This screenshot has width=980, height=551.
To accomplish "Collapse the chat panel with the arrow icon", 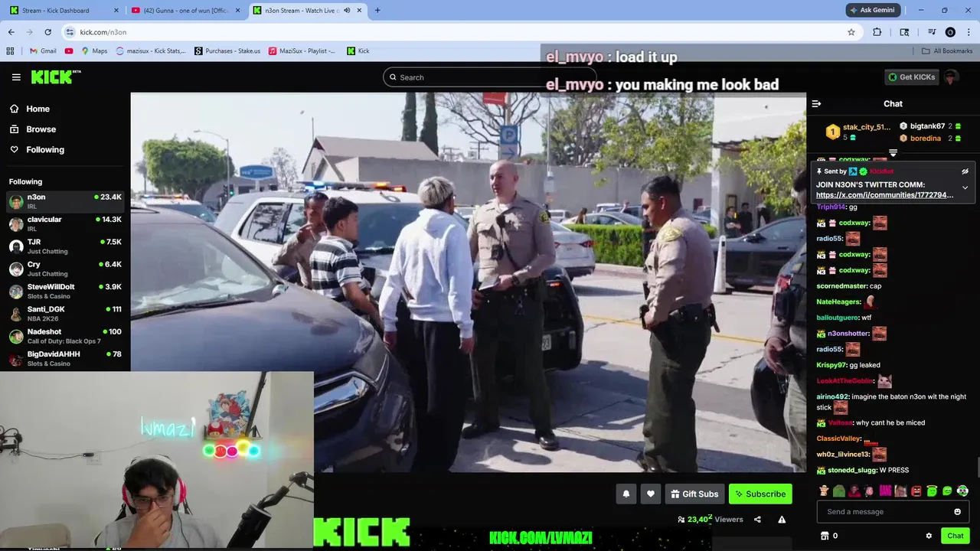I will coord(816,103).
